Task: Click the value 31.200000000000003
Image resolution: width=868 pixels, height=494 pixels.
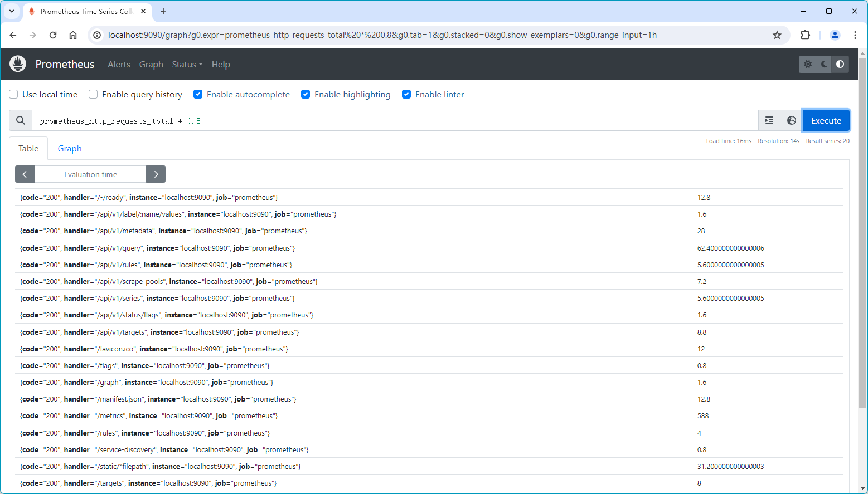Action: click(x=731, y=466)
